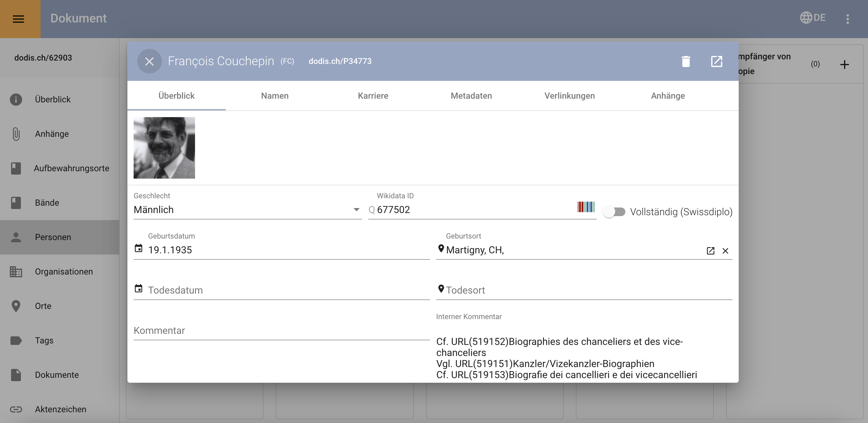
Task: Click the person portrait thumbnail
Action: 164,148
